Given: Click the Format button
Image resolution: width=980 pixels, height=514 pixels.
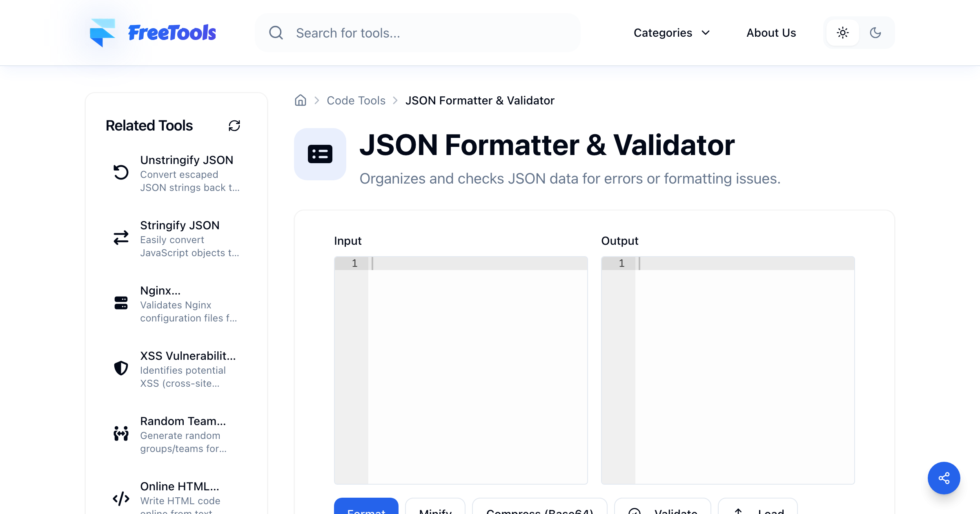Looking at the screenshot, I should pyautogui.click(x=366, y=507).
